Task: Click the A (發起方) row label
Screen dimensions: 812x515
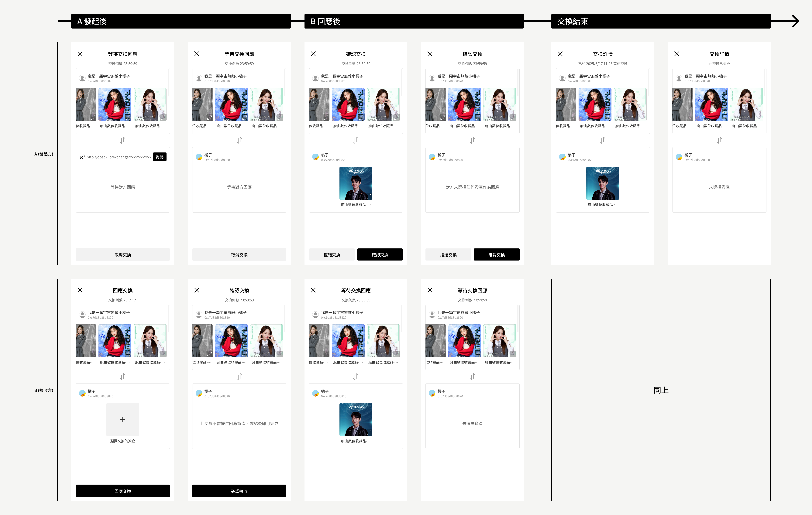Action: coord(44,154)
